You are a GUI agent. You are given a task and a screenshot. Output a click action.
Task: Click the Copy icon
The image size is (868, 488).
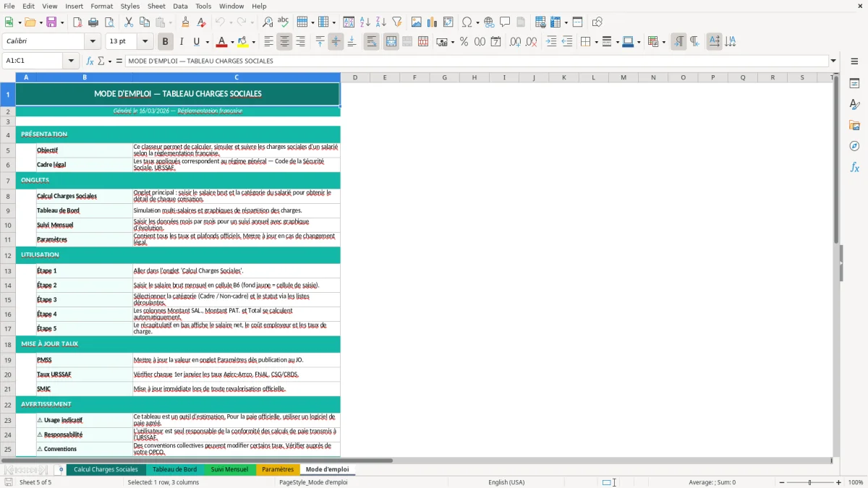click(x=144, y=22)
